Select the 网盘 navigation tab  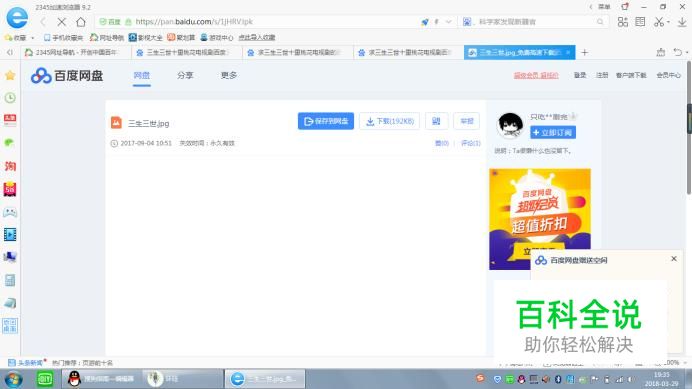pos(142,76)
